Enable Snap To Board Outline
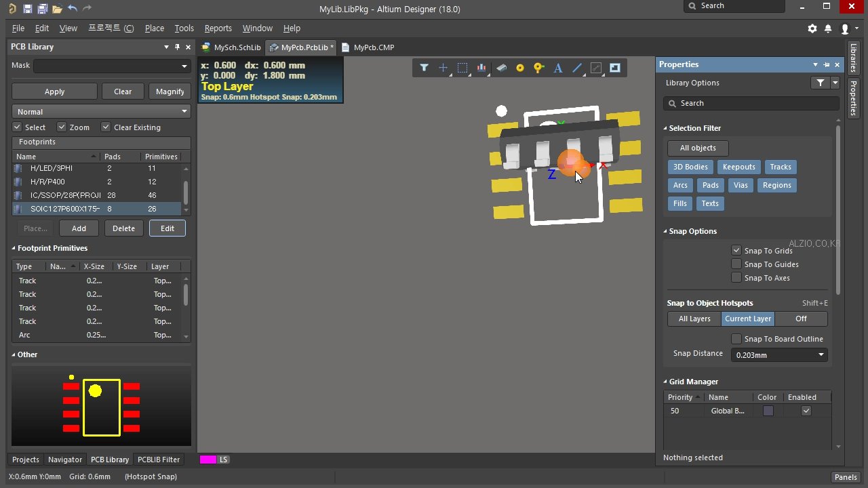Image resolution: width=868 pixels, height=488 pixels. [736, 338]
